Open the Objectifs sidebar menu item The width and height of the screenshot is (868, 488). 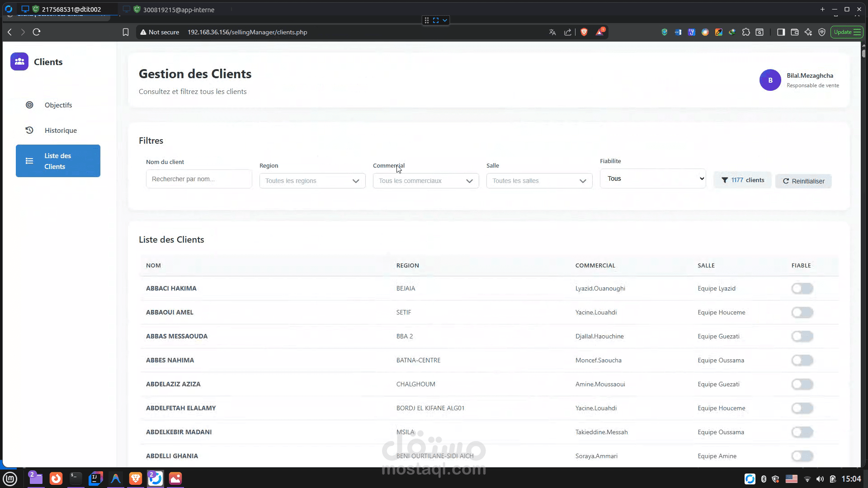coord(58,105)
